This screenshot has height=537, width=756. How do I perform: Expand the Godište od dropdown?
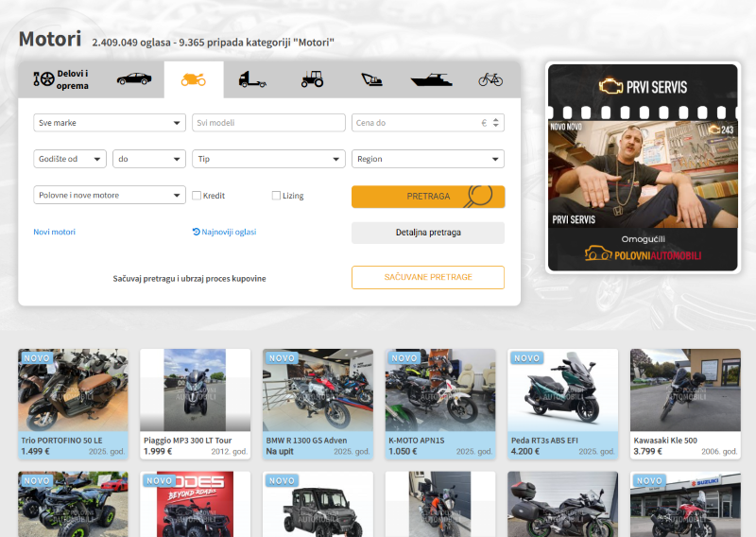[x=70, y=159]
